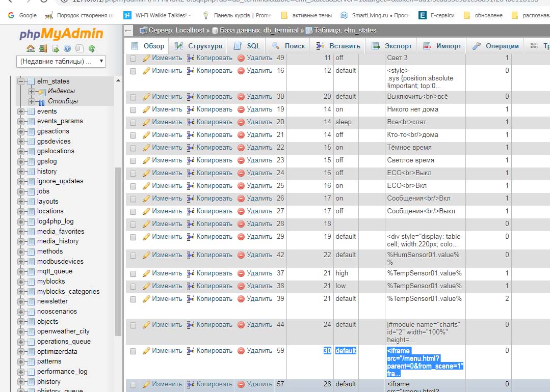Collapse the elm_states tree node
The height and width of the screenshot is (392, 550).
point(21,81)
